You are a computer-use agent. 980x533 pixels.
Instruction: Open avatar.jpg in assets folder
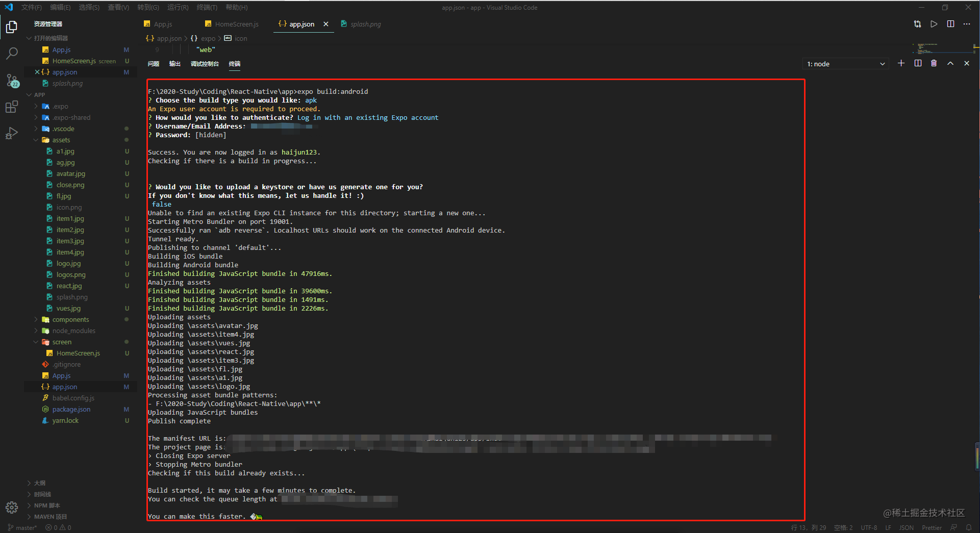click(70, 174)
